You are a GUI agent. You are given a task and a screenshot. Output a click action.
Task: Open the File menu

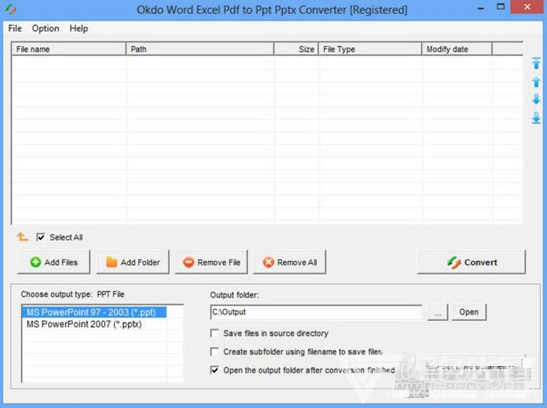click(x=15, y=28)
